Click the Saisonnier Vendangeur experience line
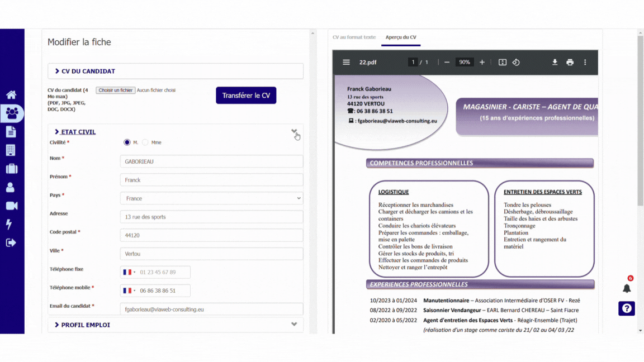The height and width of the screenshot is (362, 644). (475, 310)
